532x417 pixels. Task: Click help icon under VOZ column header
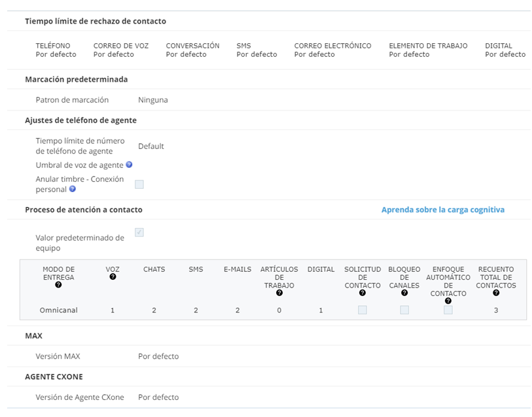coord(113,276)
